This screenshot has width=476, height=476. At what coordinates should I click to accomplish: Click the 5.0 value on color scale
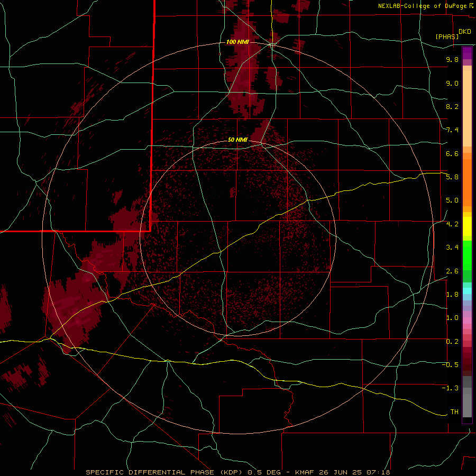[452, 200]
